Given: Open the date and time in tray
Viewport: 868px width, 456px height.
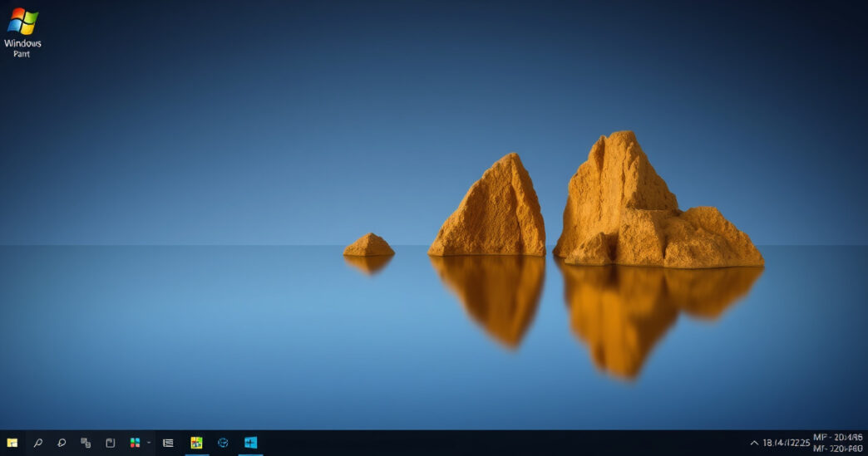Looking at the screenshot, I should tap(786, 443).
